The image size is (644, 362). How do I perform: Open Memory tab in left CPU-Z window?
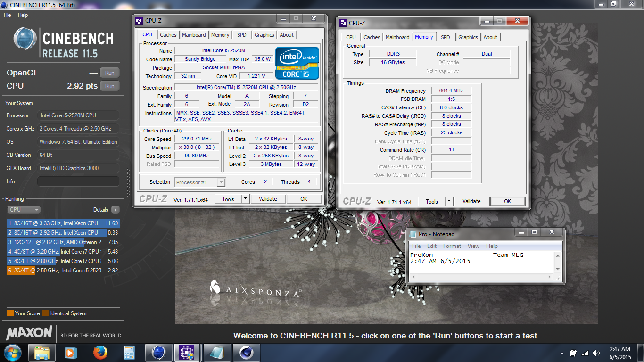(220, 35)
